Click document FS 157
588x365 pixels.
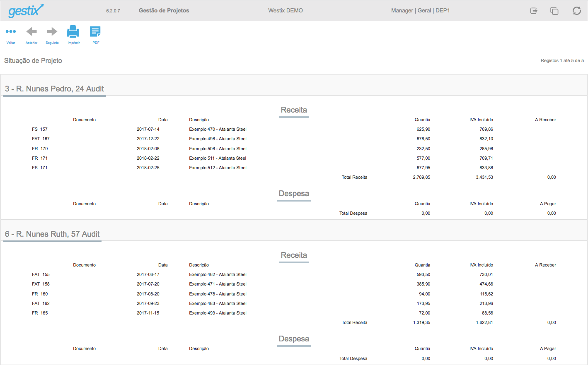tap(40, 129)
